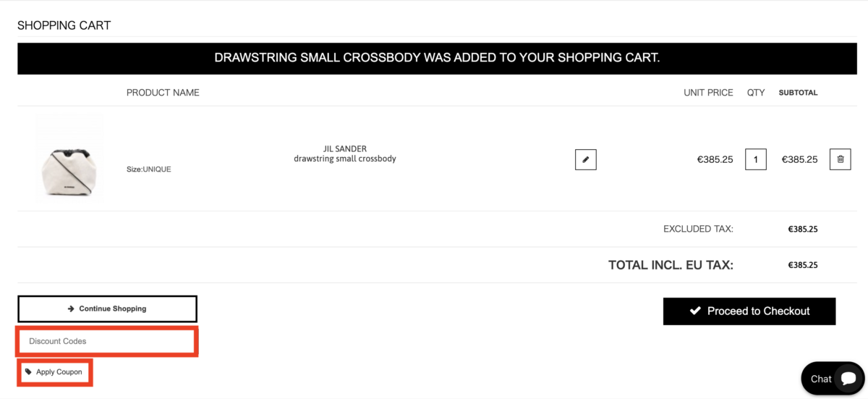Viewport: 868px width, 399px height.
Task: Remove item with the trash icon
Action: (x=840, y=159)
